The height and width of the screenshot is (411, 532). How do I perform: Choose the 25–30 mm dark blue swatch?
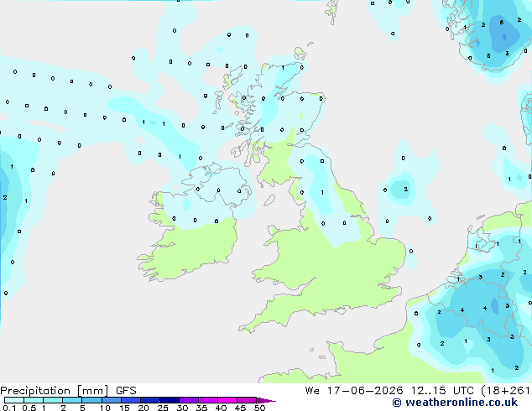click(x=170, y=400)
